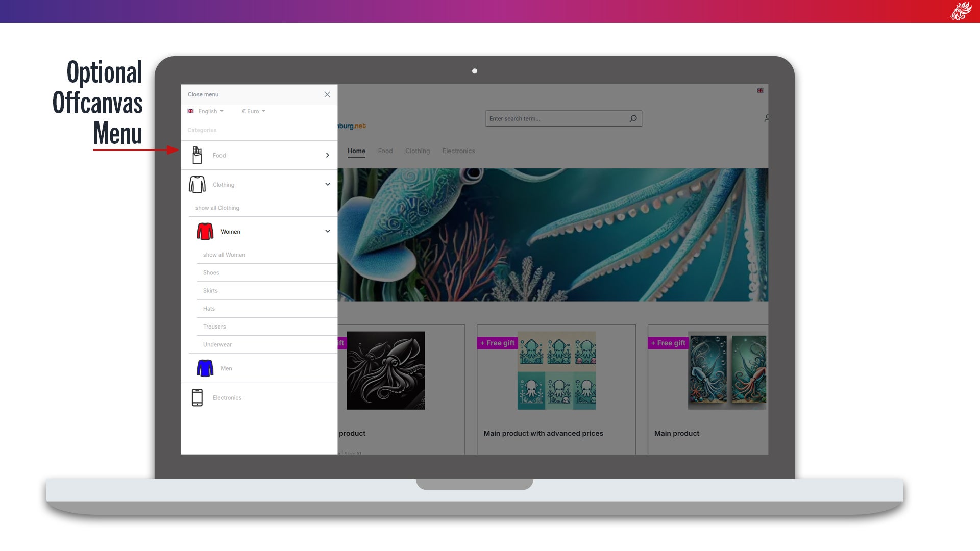Switch to the Home tab
The width and height of the screenshot is (980, 551).
(x=356, y=151)
